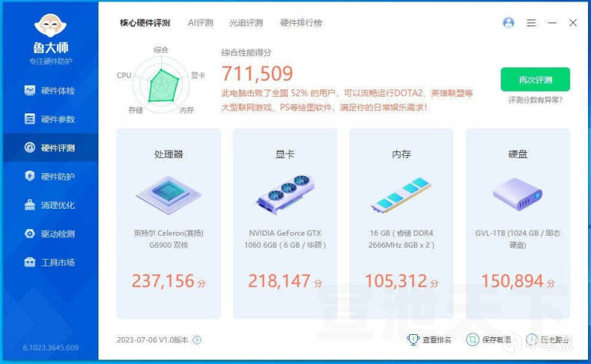591x364 pixels.
Task: Click the hard drive illustration
Action: coord(518,195)
